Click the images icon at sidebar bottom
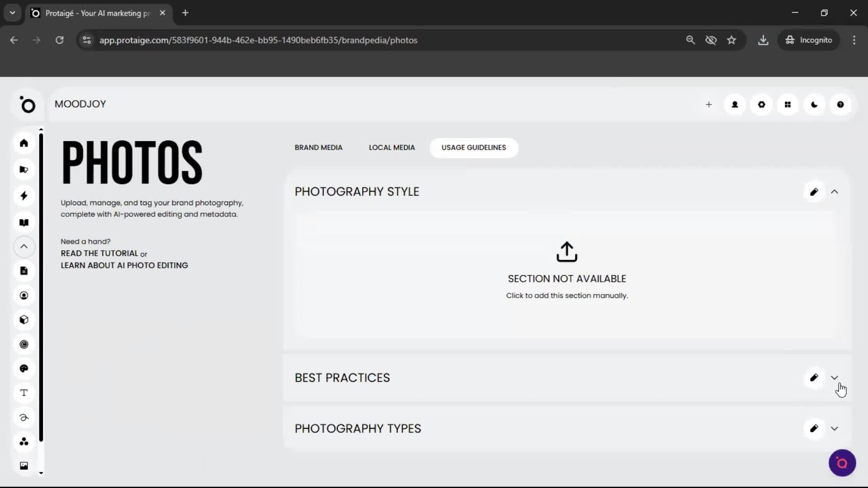The height and width of the screenshot is (488, 868). click(x=24, y=465)
